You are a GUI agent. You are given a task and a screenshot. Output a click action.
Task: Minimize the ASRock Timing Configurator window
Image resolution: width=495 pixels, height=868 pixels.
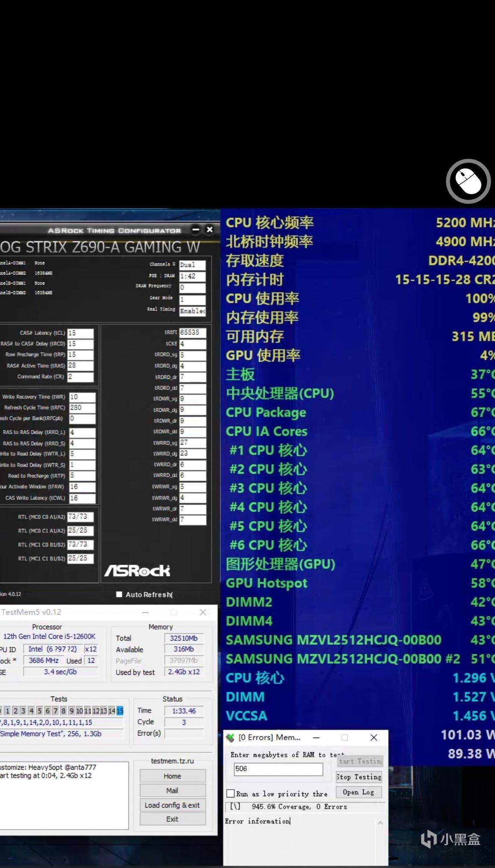196,230
